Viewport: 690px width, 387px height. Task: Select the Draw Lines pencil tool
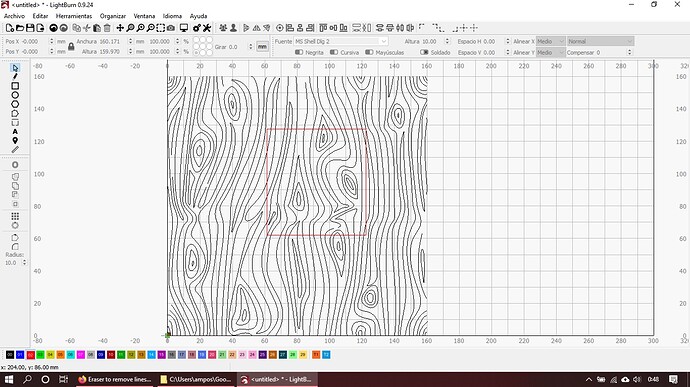pyautogui.click(x=15, y=77)
